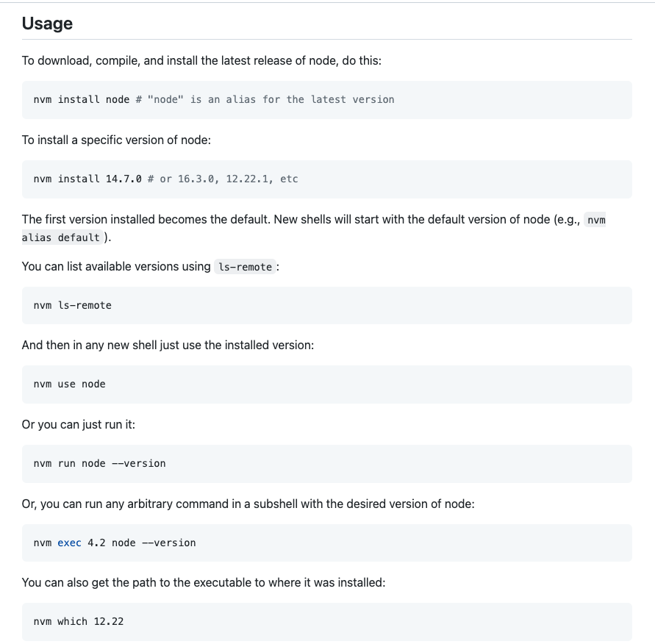Screen dimensions: 655x644
Task: Click "You can list available versions using" text
Action: tap(116, 266)
